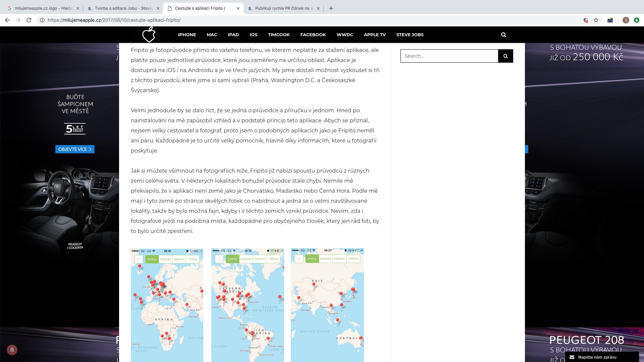Screen dimensions: 644x362
Task: Click the sidebar search submit button
Action: [505, 56]
